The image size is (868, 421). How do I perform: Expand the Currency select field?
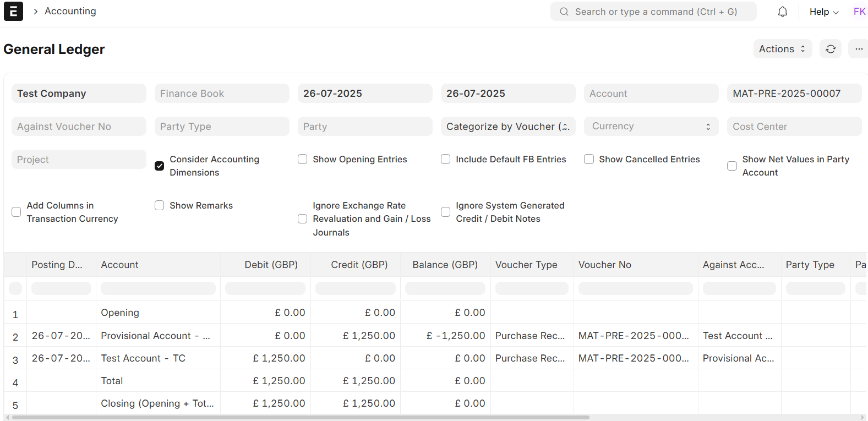[x=651, y=127]
